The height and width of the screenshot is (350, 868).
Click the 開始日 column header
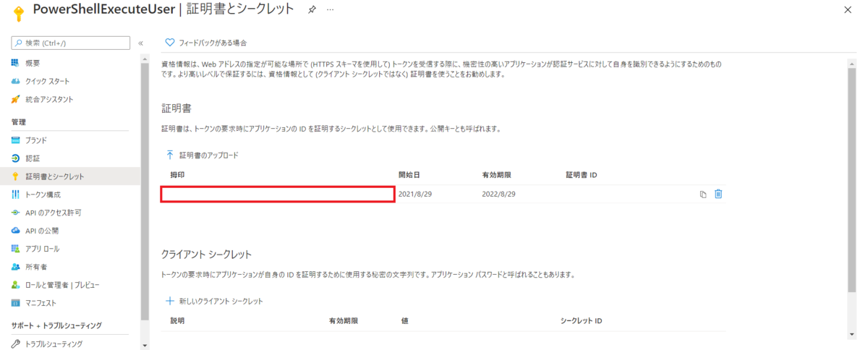click(409, 175)
